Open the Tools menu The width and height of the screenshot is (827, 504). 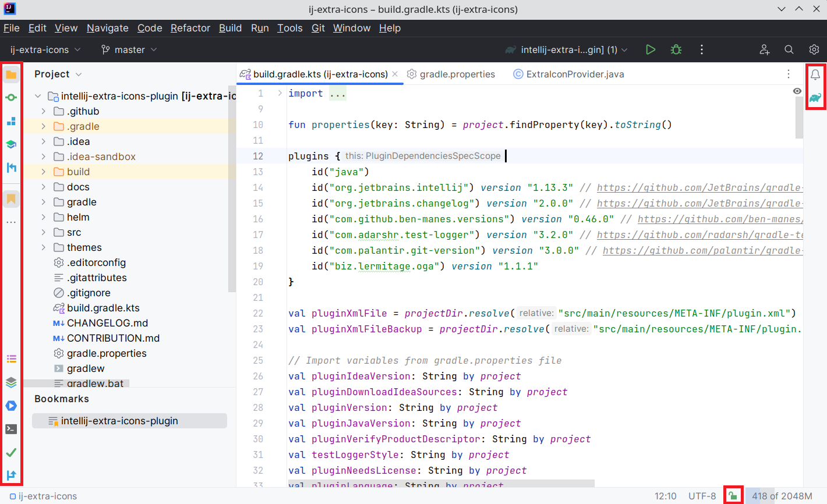pos(290,28)
